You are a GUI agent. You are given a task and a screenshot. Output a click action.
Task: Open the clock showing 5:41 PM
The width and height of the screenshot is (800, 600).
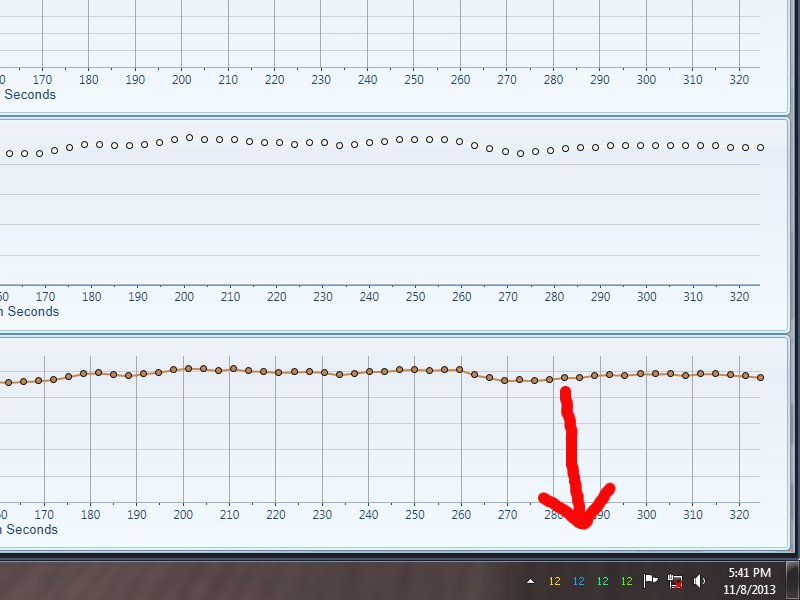pos(749,580)
